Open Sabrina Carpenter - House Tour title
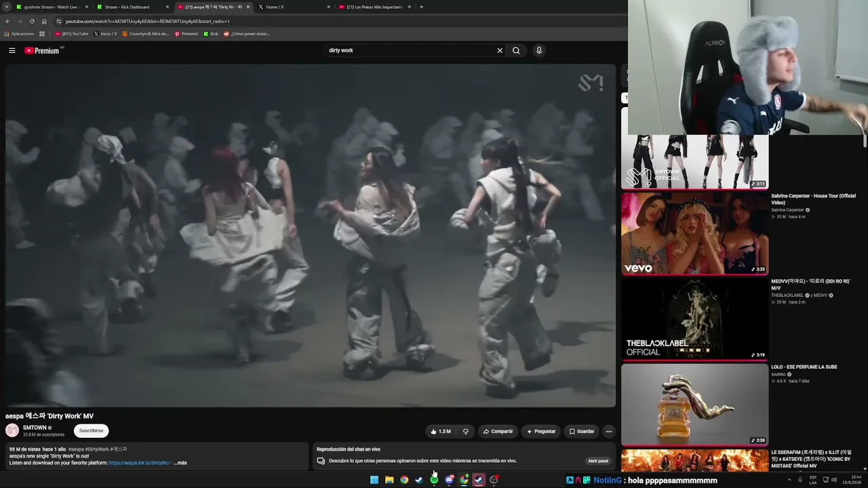Screen dimensions: 868x488 tap(813, 199)
